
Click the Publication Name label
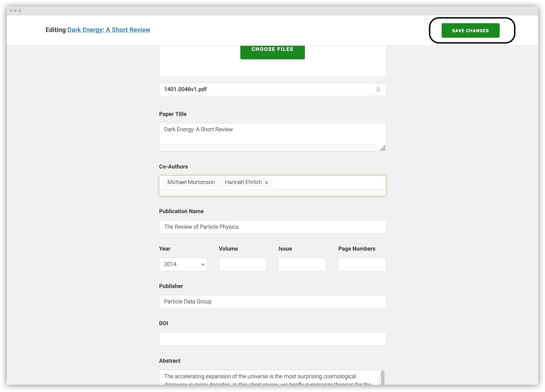point(181,211)
